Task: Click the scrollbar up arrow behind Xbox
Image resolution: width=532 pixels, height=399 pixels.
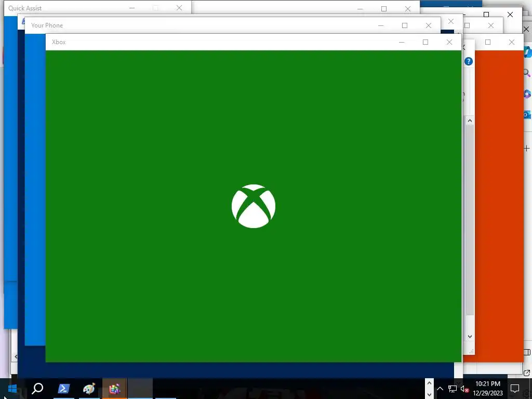Action: pyautogui.click(x=470, y=121)
